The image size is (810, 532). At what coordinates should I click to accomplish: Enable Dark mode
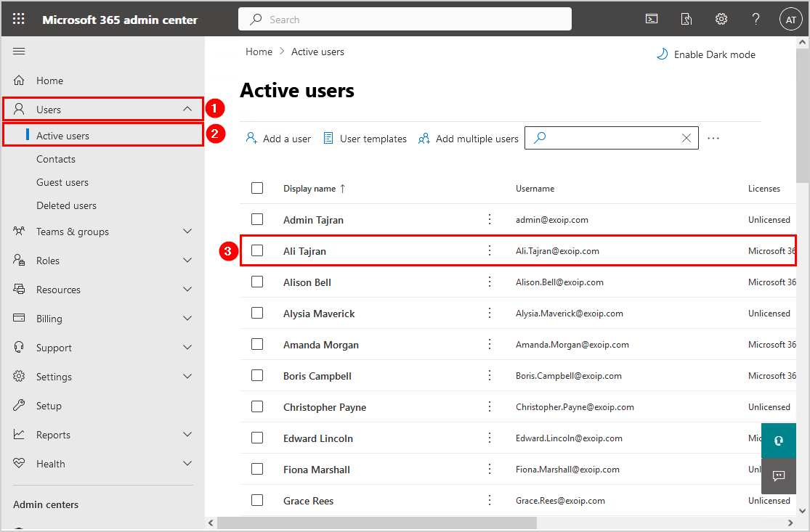tap(706, 54)
